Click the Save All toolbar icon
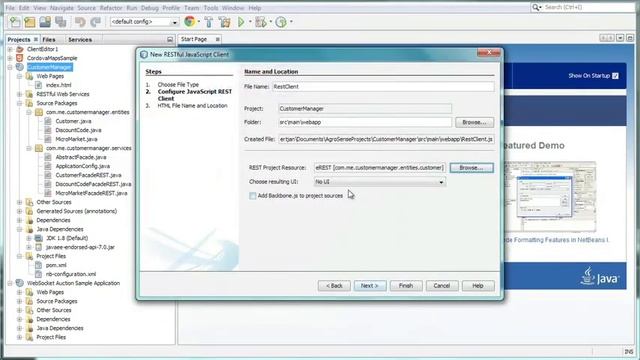The image size is (640, 360). pos(61,22)
